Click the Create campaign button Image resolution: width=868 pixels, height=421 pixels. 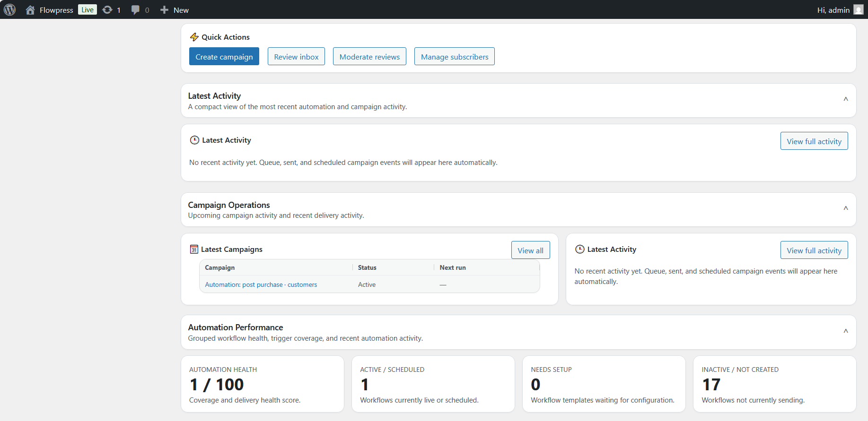[x=224, y=56]
